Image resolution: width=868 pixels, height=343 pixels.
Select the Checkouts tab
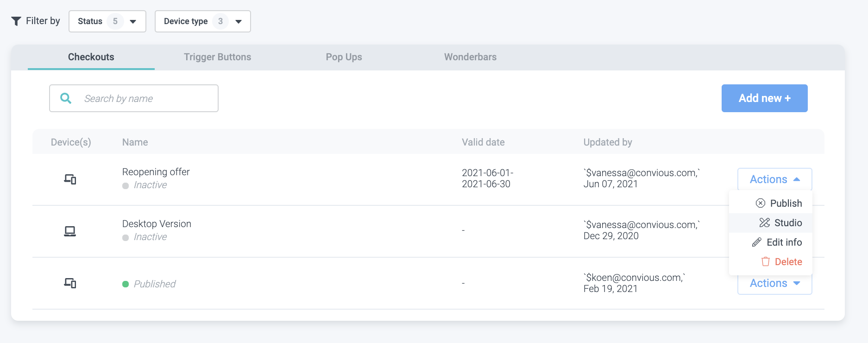click(x=91, y=57)
